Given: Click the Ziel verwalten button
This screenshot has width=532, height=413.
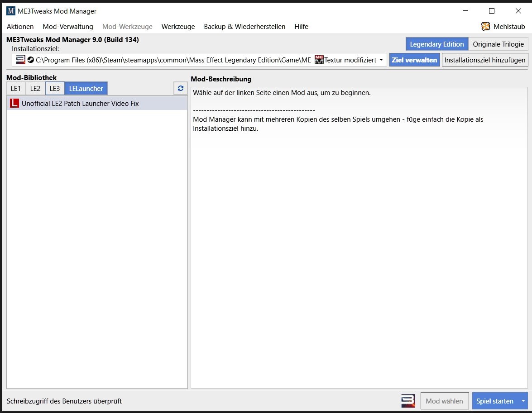Looking at the screenshot, I should (415, 60).
